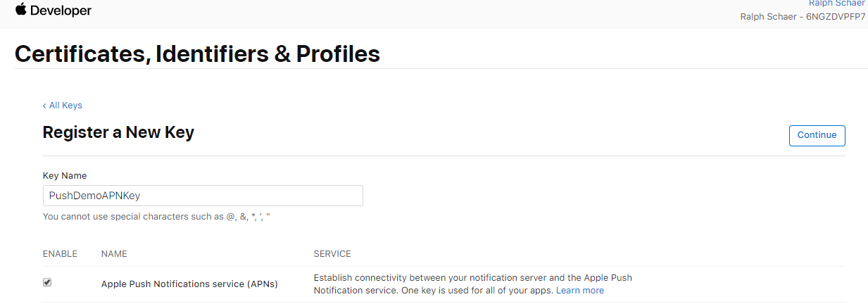Click the Developer home link
The image size is (868, 304).
point(61,11)
